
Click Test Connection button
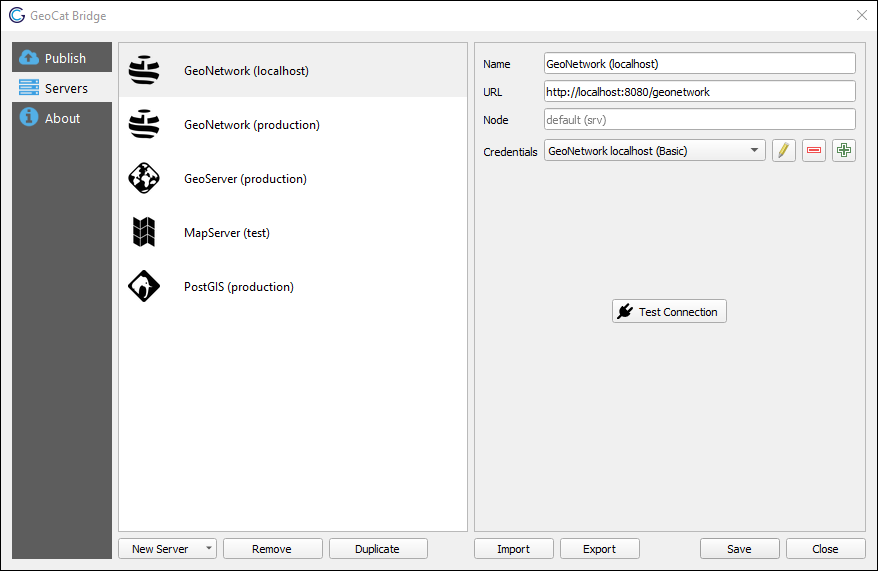[x=669, y=311]
